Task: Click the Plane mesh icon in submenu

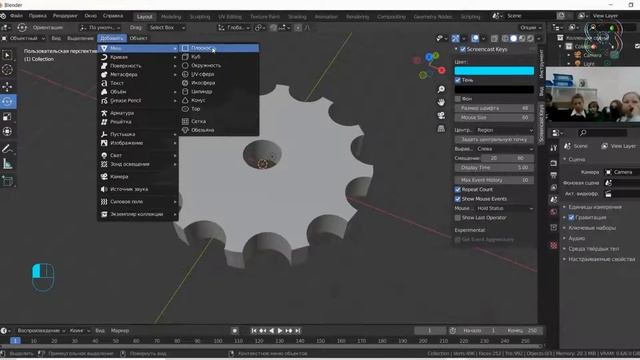Action: point(185,48)
